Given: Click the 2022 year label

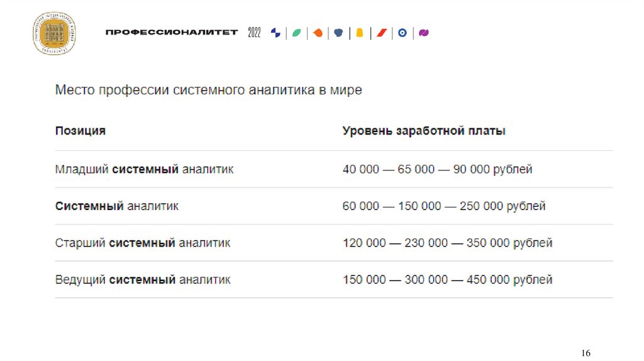Looking at the screenshot, I should (254, 33).
